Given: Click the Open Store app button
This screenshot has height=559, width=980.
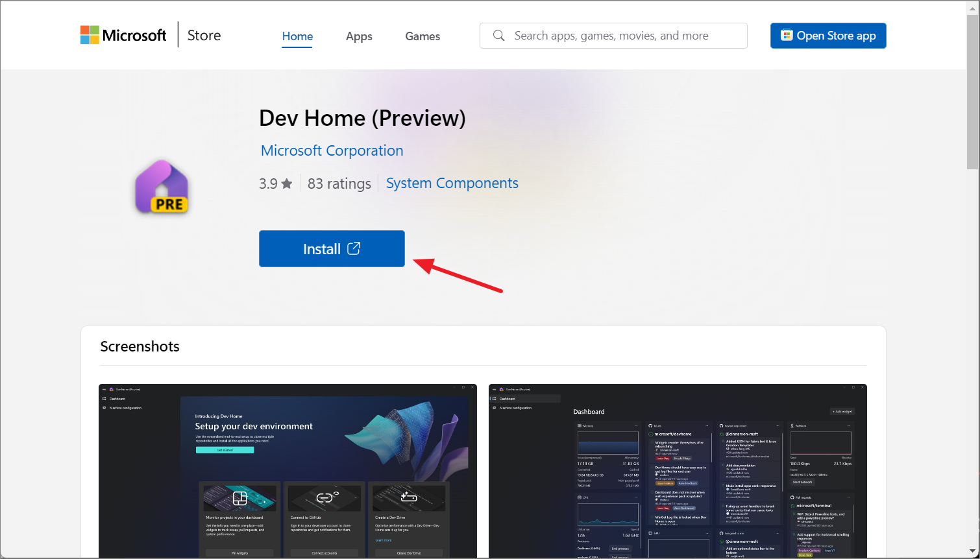Looking at the screenshot, I should 828,36.
